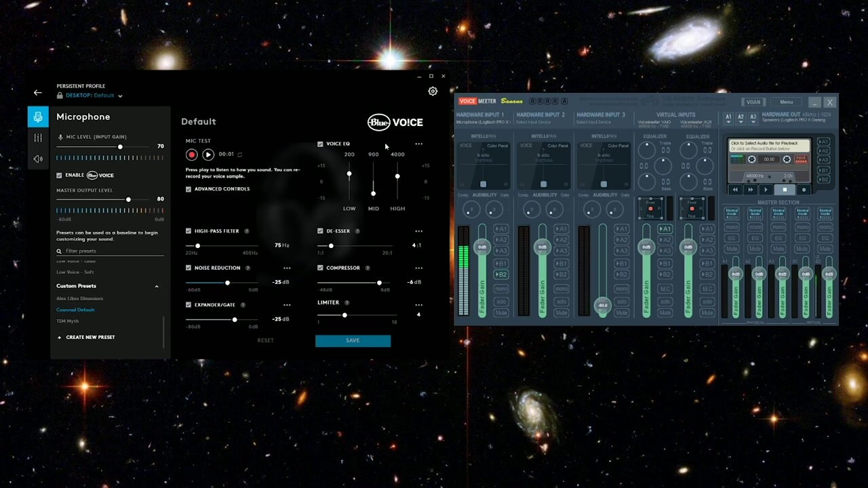
Task: Rewind the Voicemeeter cassette recorder
Action: tap(735, 190)
